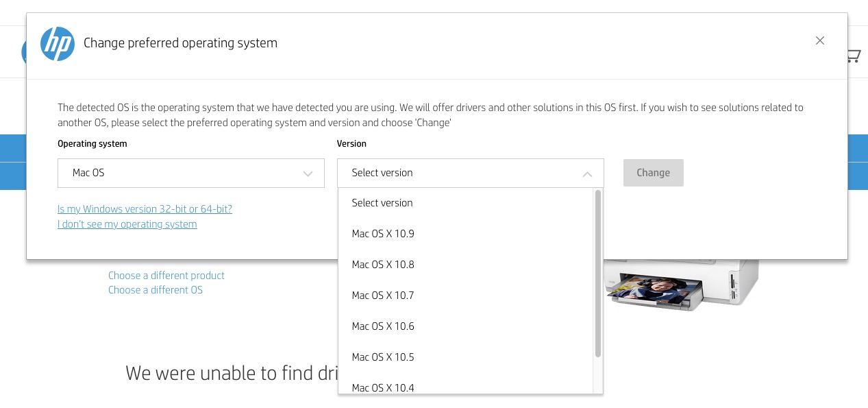Close the Change preferred operating system dialog
The height and width of the screenshot is (408, 868).
point(819,41)
